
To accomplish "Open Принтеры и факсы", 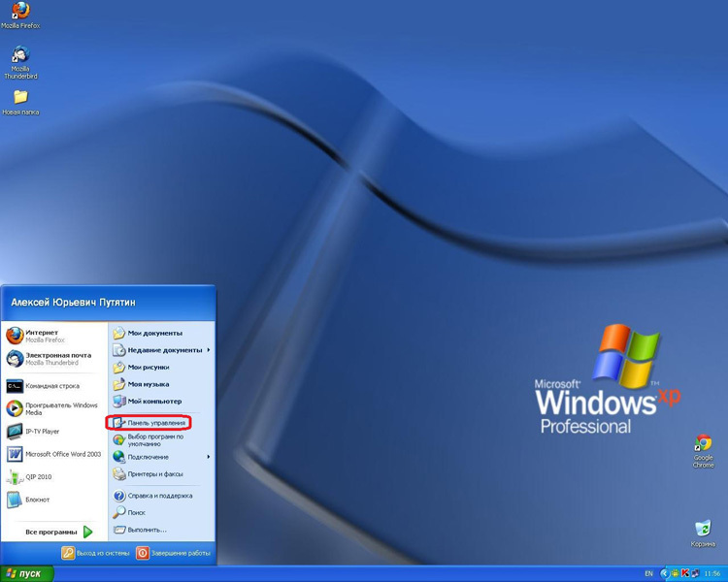I will [x=161, y=474].
